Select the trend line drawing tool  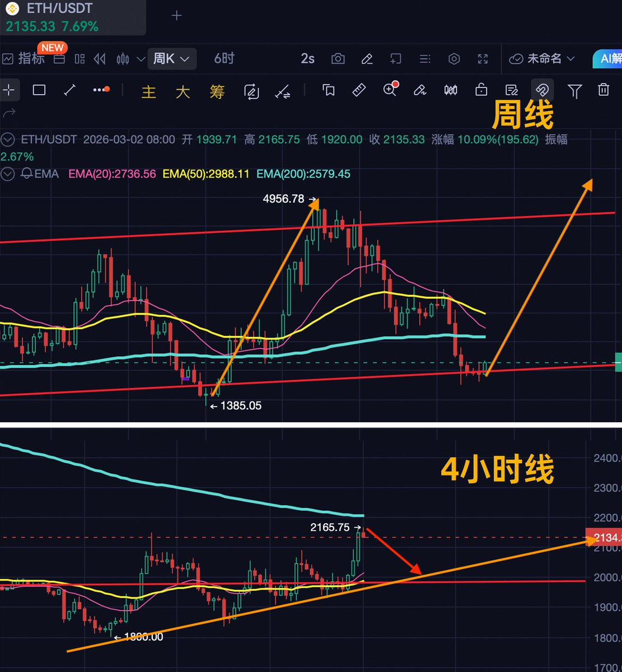[x=69, y=90]
